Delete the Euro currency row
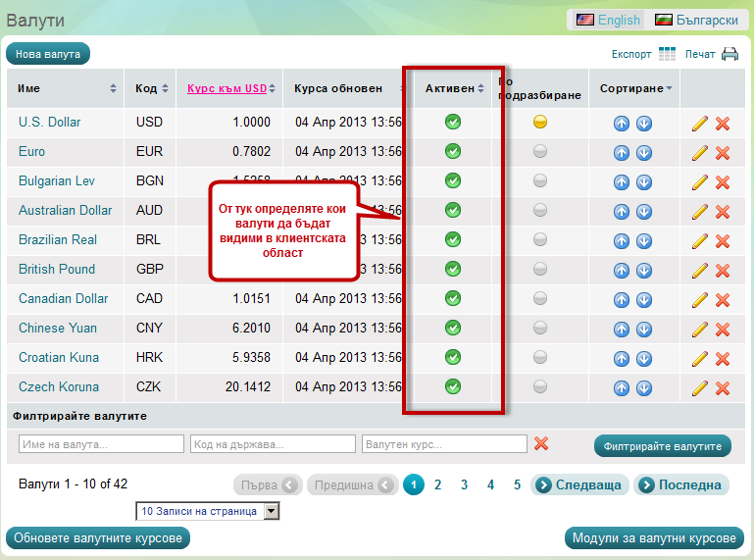Image resolution: width=754 pixels, height=560 pixels. pos(723,152)
